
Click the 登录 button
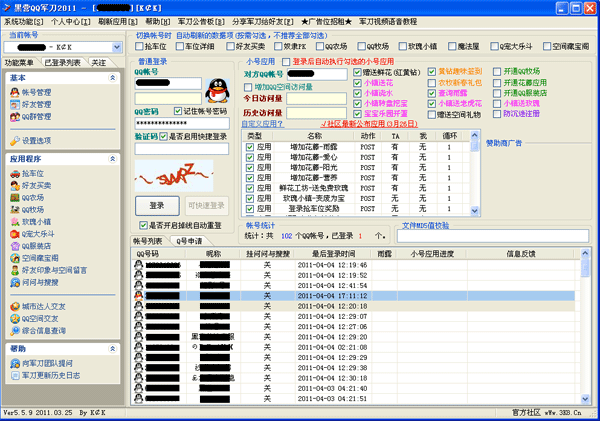156,205
